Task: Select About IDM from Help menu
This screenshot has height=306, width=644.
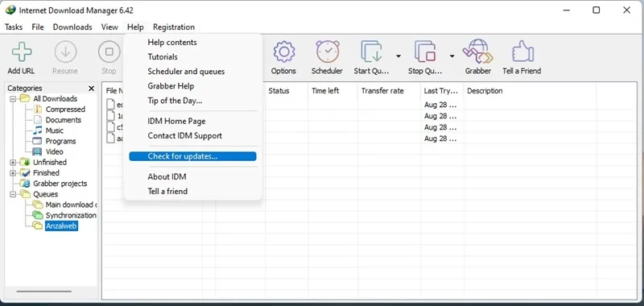Action: (167, 176)
